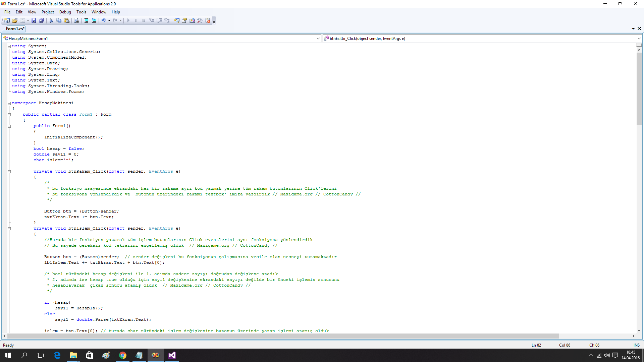Image resolution: width=644 pixels, height=362 pixels.
Task: Open the Error List toolbar icon
Action: (208, 20)
